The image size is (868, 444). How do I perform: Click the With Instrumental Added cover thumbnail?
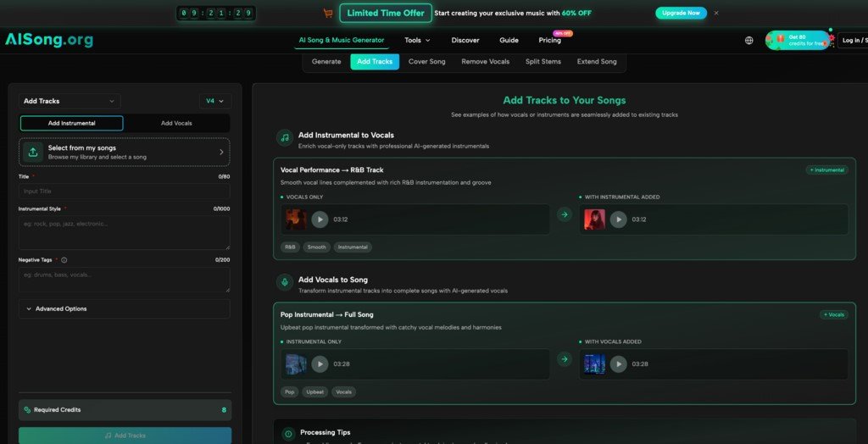(594, 219)
